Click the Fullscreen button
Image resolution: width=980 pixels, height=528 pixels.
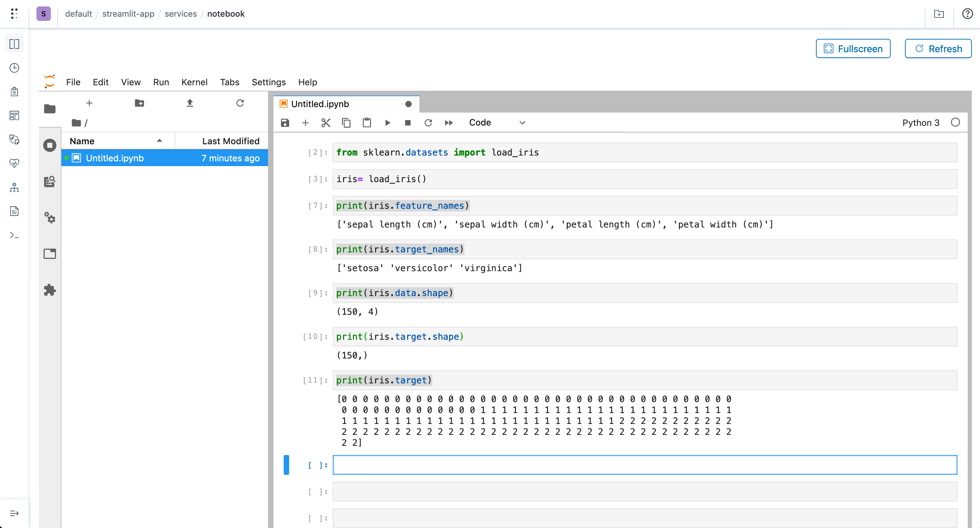point(852,48)
